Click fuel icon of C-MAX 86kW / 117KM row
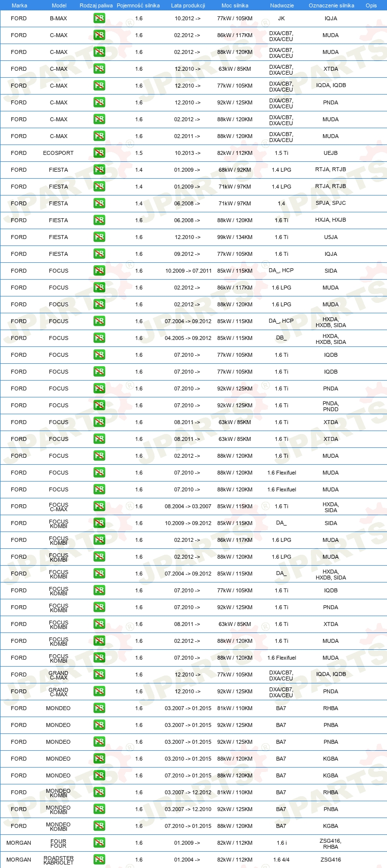 tap(99, 36)
